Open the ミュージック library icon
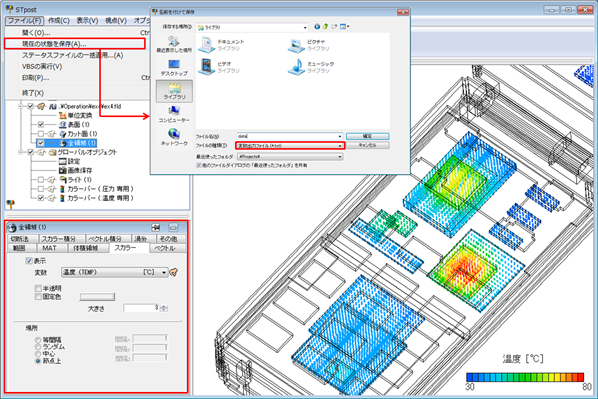Image resolution: width=598 pixels, height=399 pixels. click(296, 67)
